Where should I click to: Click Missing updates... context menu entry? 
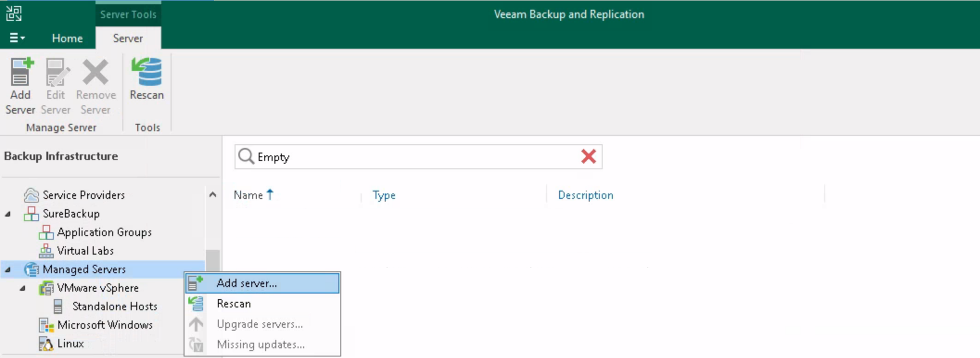tap(262, 345)
